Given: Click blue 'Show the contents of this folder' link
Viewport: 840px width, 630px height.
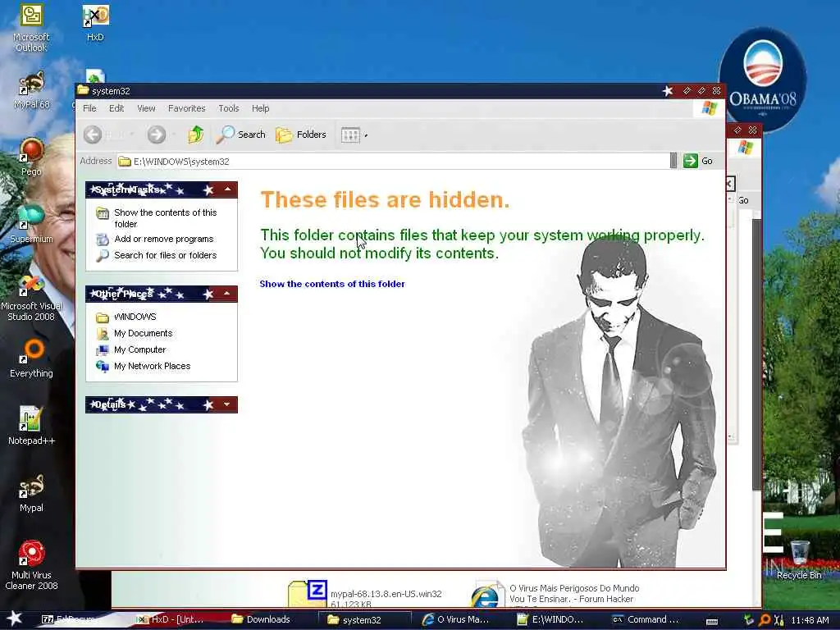Looking at the screenshot, I should (x=332, y=284).
